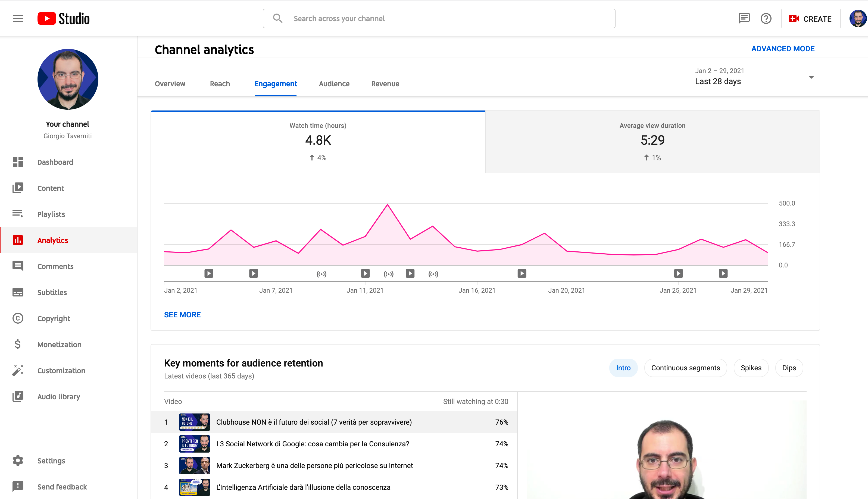Click I 3 Social Network di Google thumbnail
This screenshot has height=499, width=868.
pyautogui.click(x=195, y=443)
